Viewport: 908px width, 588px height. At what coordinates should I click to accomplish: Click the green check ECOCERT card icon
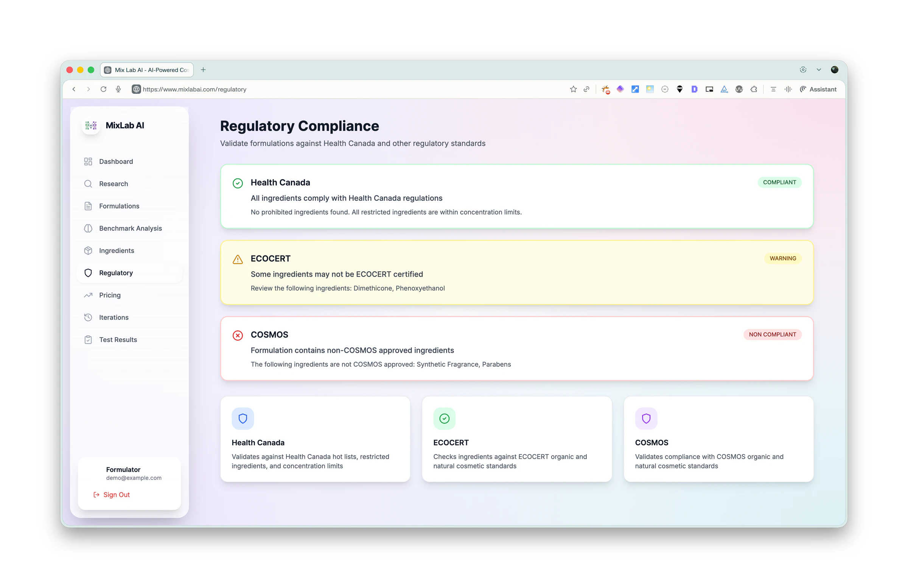click(444, 418)
